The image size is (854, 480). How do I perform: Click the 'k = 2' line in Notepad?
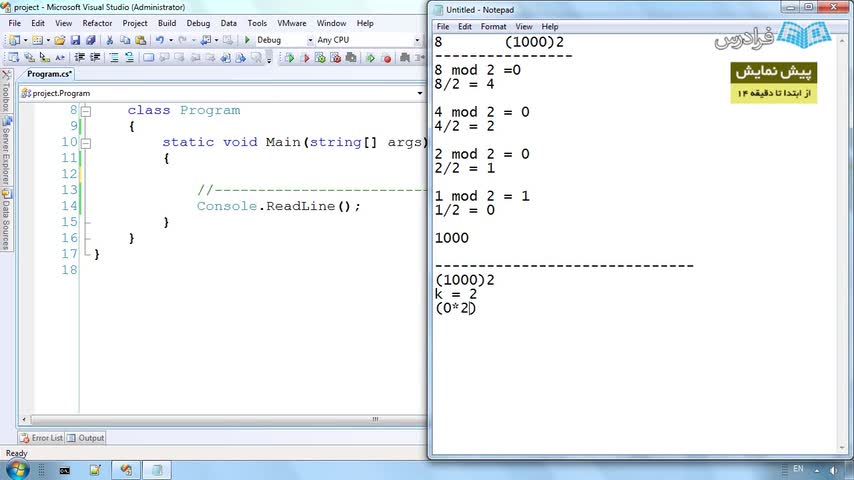pyautogui.click(x=456, y=294)
